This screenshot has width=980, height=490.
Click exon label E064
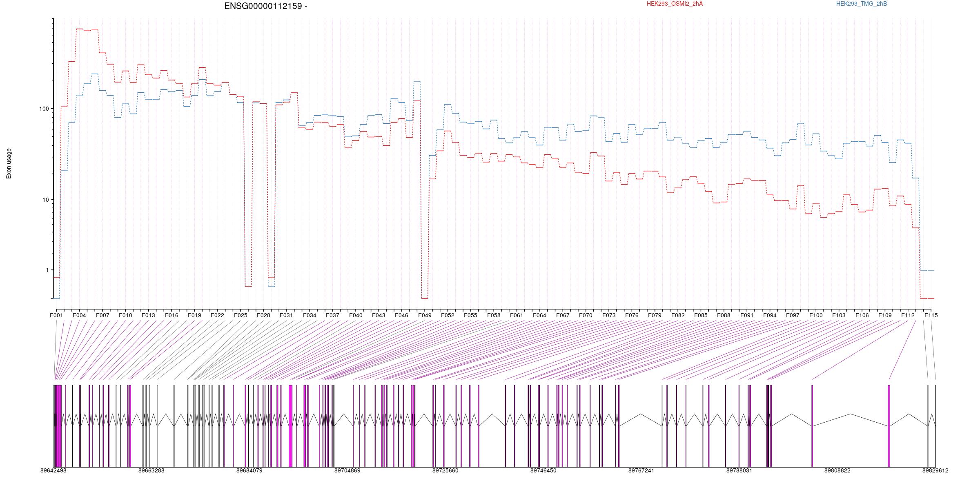(539, 315)
